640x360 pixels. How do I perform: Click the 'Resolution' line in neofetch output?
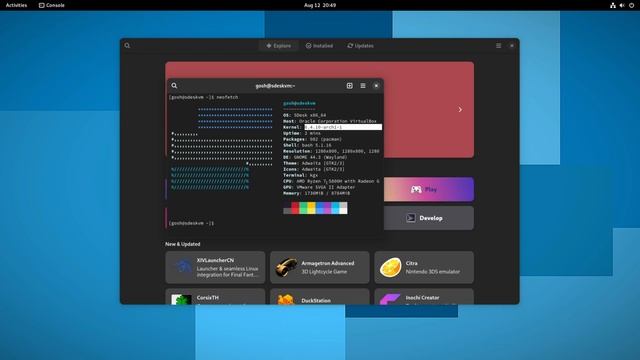(x=331, y=151)
